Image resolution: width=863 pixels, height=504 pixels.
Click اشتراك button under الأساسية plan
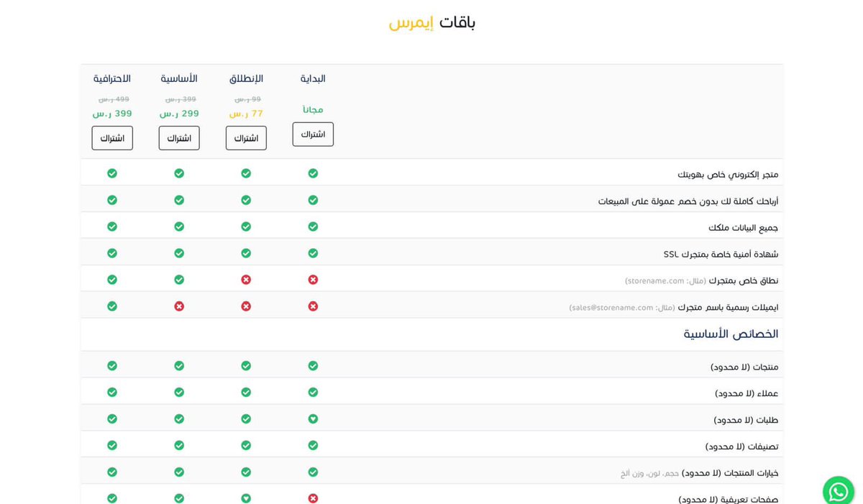(x=179, y=138)
